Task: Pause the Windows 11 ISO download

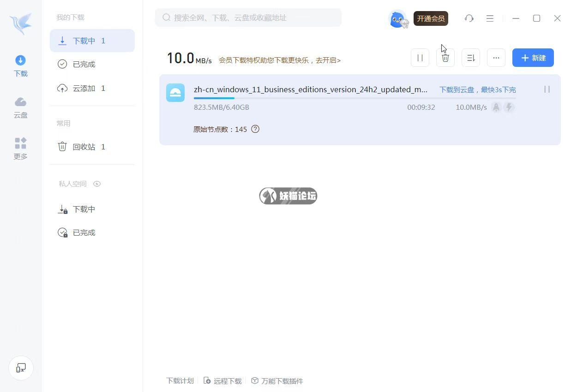Action: [x=547, y=89]
